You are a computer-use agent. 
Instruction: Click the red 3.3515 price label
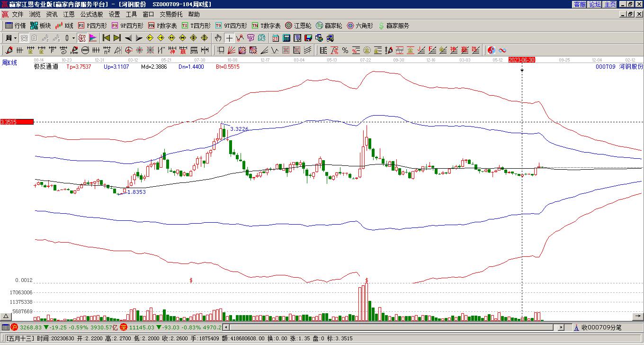point(17,122)
